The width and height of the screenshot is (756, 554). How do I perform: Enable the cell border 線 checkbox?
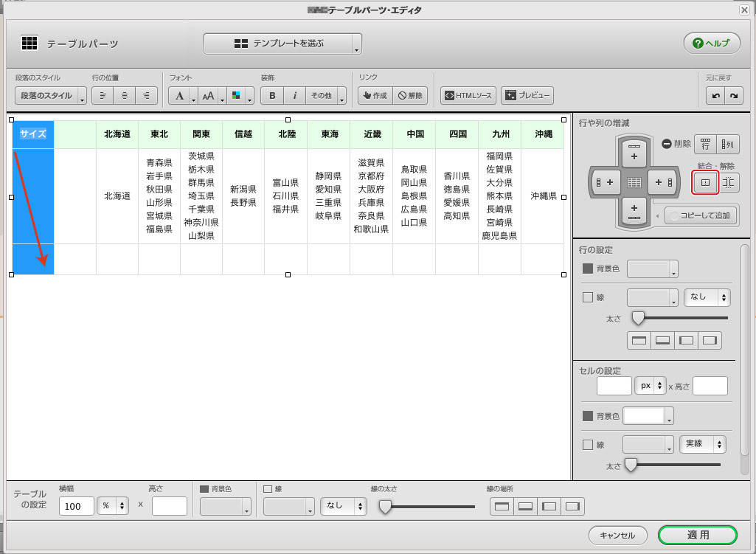click(x=587, y=445)
